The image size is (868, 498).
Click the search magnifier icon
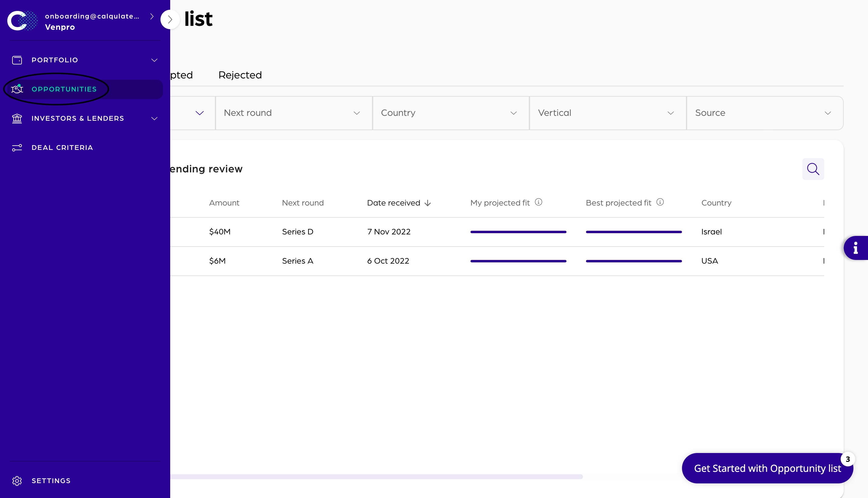[x=813, y=169]
